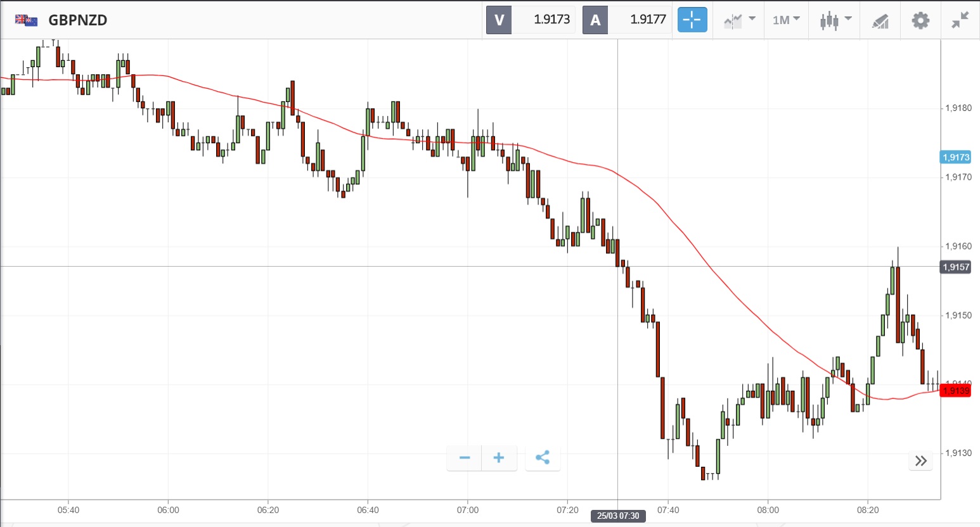Open the compare chart dropdown
980x527 pixels.
[x=739, y=20]
